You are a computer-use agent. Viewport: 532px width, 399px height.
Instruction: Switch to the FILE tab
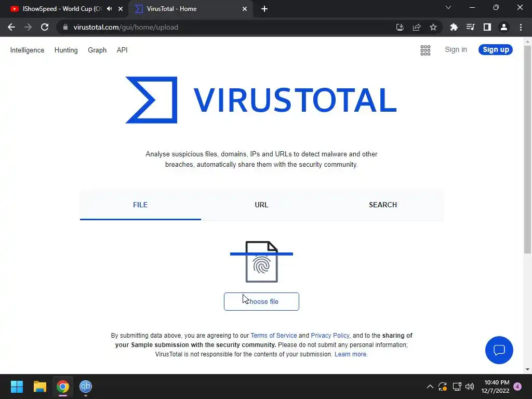(x=140, y=205)
